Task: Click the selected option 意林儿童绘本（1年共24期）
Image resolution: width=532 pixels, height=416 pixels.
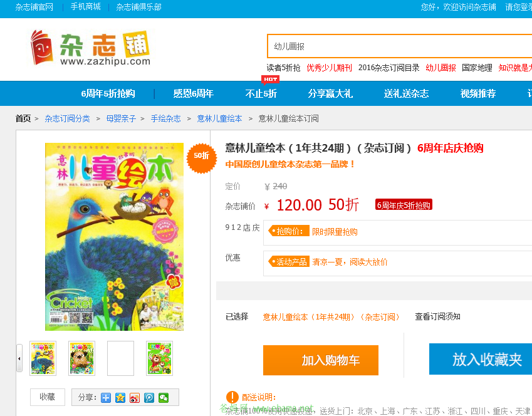Action: pos(331,317)
